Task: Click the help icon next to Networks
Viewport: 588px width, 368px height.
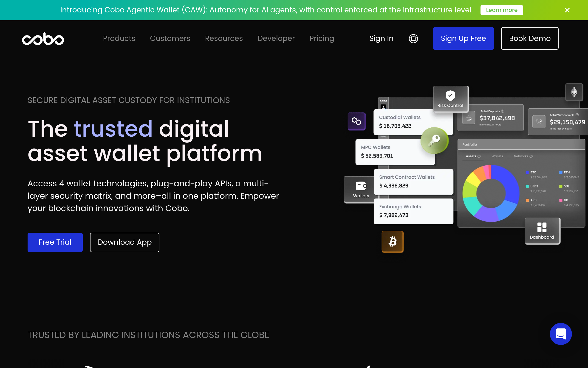Action: click(x=531, y=156)
